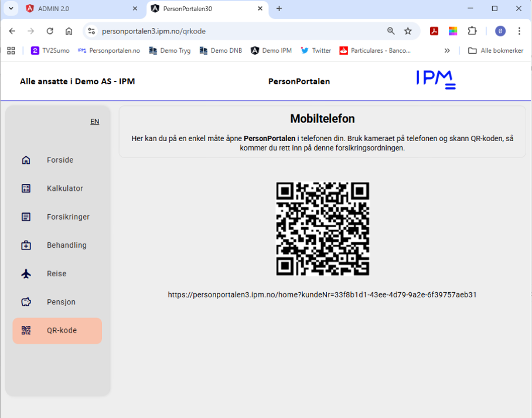The image size is (532, 418).
Task: Show more bookmarks with the chevron
Action: point(447,51)
